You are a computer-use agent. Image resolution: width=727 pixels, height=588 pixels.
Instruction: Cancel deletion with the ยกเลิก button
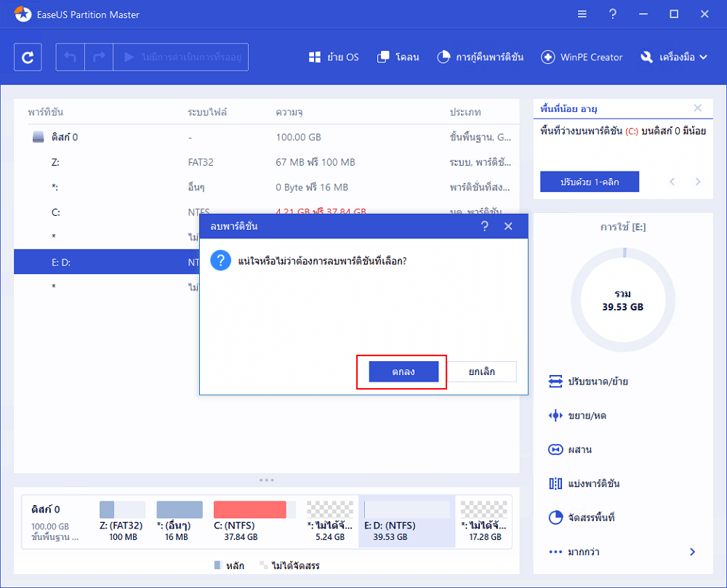point(481,371)
